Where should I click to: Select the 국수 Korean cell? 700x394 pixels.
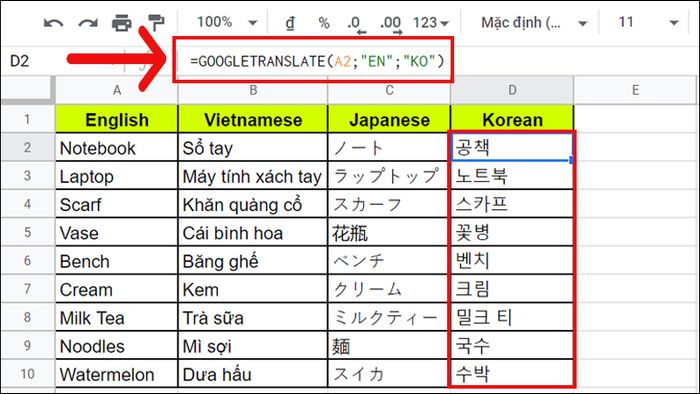[x=512, y=345]
